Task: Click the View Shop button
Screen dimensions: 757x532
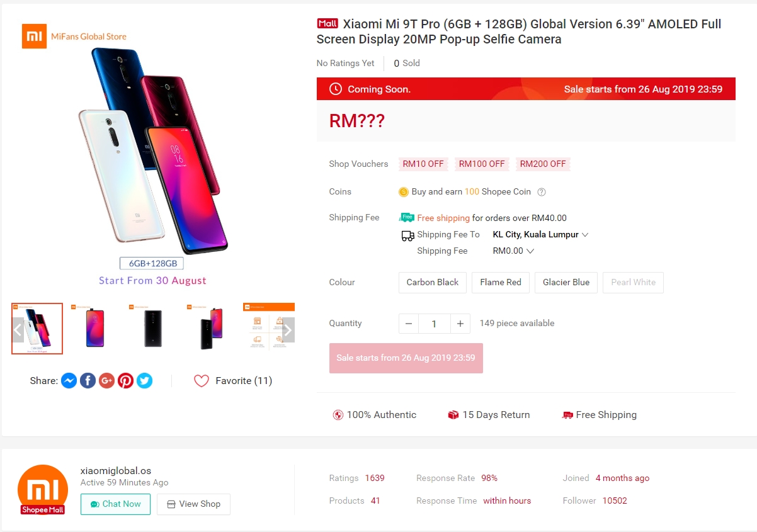Action: [193, 504]
